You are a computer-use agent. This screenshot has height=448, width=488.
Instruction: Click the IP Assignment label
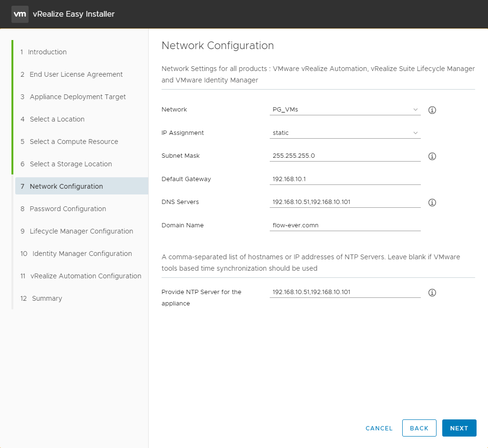(183, 133)
